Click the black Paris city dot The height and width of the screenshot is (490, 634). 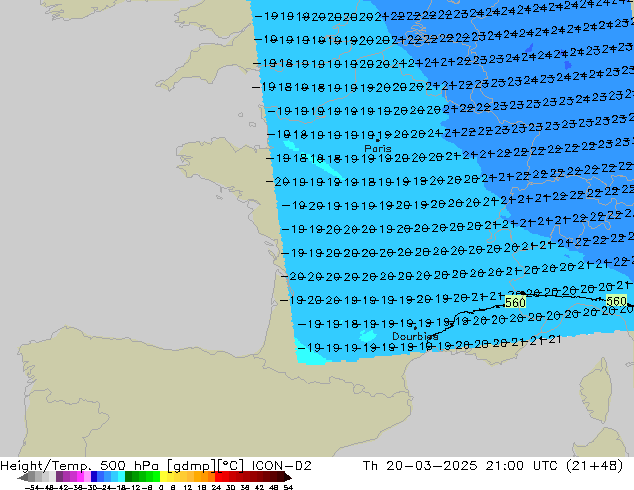click(x=378, y=140)
